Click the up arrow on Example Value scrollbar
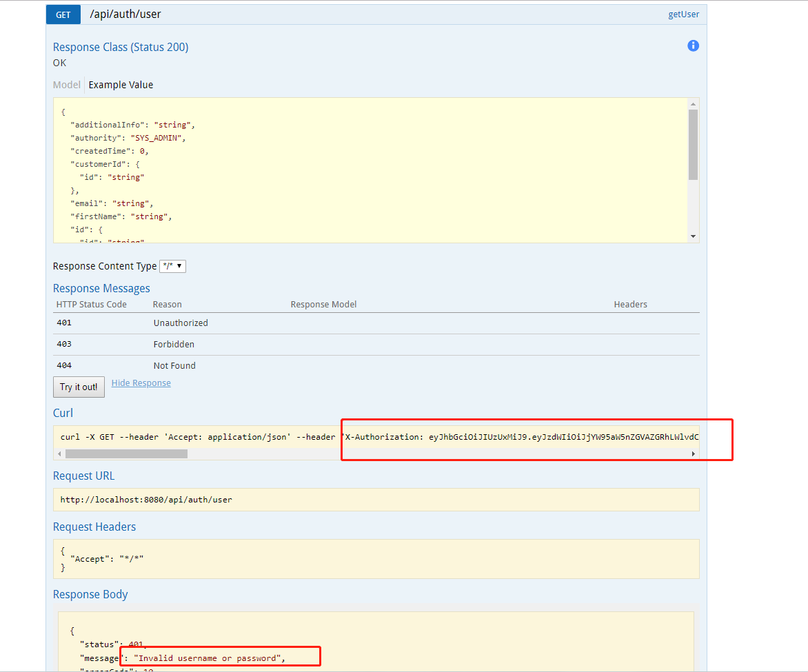This screenshot has height=672, width=808. 694,103
